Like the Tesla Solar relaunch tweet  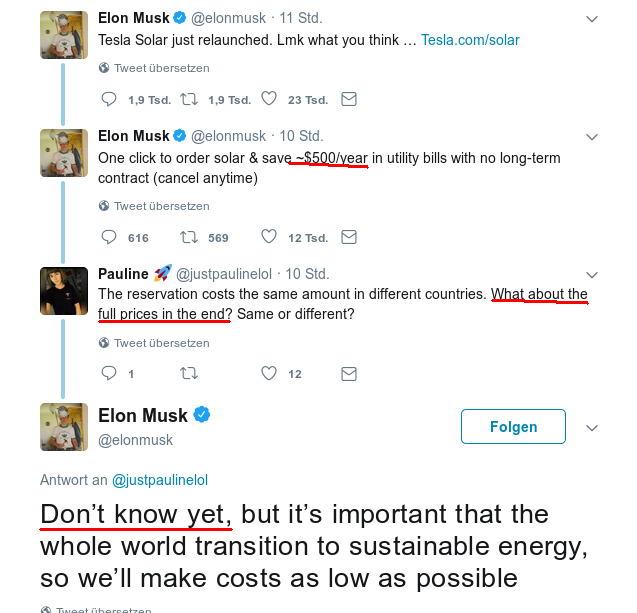[x=268, y=100]
